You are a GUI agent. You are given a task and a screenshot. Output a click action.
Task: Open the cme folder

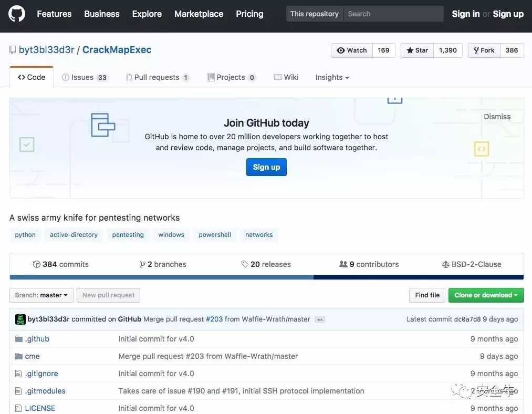click(32, 356)
